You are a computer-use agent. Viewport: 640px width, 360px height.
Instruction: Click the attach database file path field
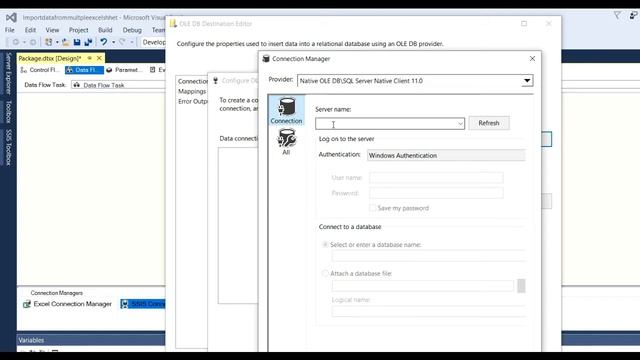(422, 286)
